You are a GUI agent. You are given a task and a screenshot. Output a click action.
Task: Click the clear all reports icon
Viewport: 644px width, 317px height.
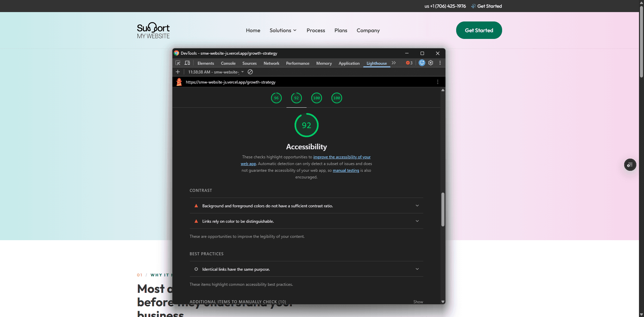tap(250, 72)
